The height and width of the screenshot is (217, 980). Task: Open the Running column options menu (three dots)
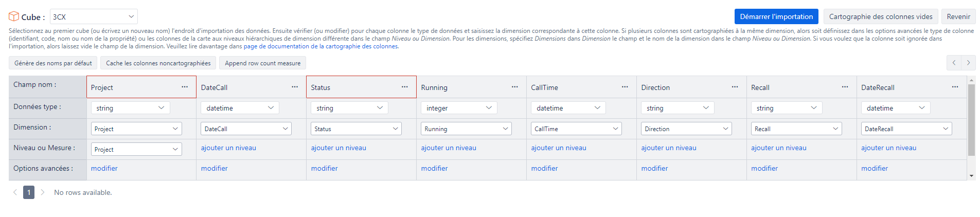coord(515,87)
